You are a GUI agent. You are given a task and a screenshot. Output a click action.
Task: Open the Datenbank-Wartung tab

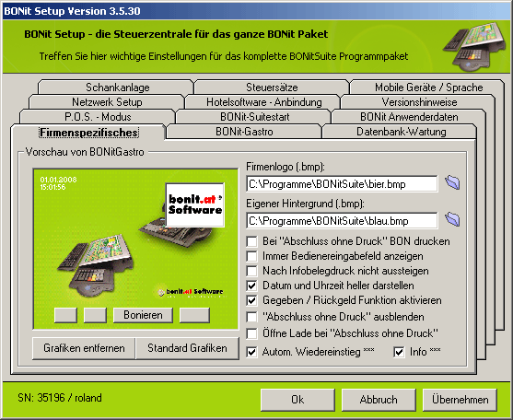tap(402, 132)
